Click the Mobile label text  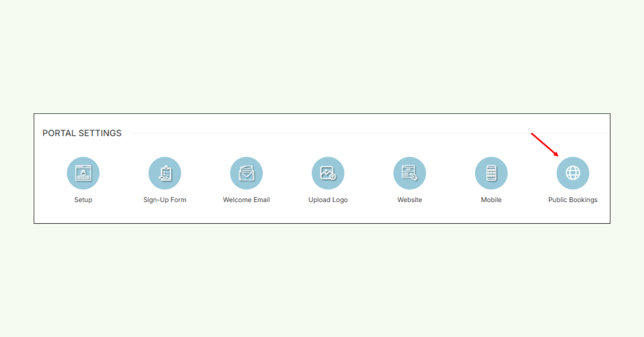coord(491,199)
